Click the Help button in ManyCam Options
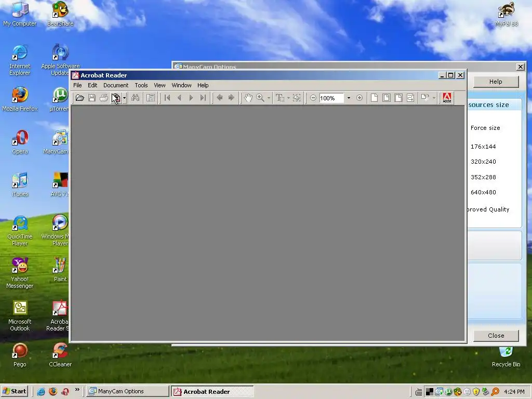The width and height of the screenshot is (532, 399). pos(496,82)
